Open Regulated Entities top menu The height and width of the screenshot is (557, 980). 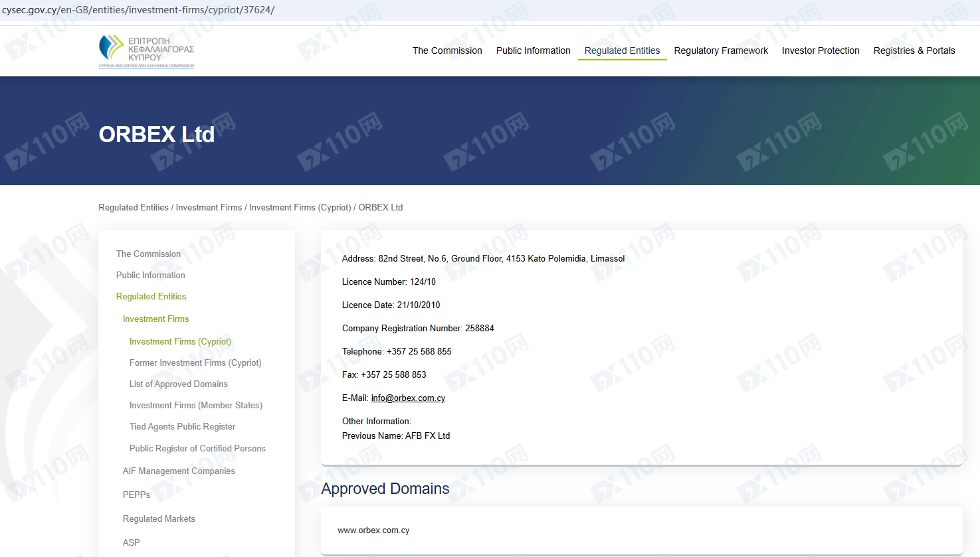click(622, 50)
